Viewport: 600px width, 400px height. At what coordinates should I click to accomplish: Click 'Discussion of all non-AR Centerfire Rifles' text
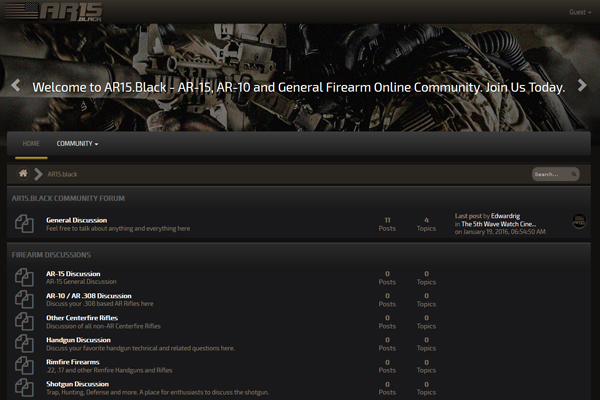click(103, 326)
